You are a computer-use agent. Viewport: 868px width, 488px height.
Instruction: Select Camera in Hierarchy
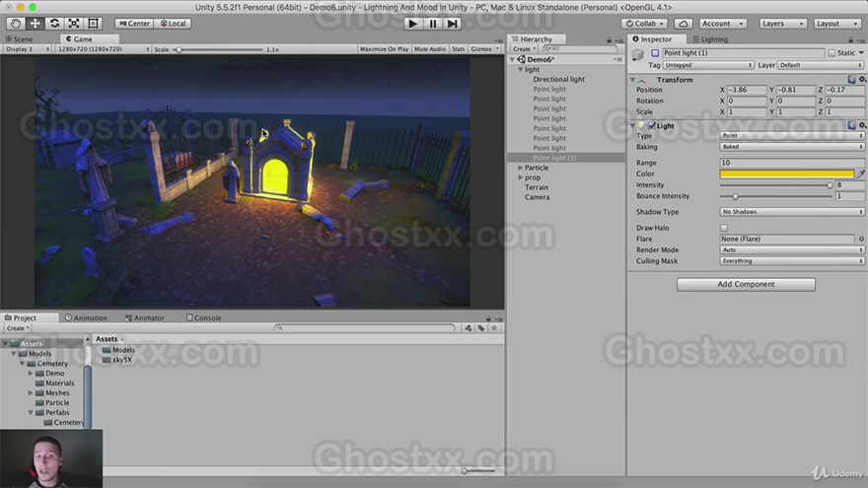click(537, 197)
